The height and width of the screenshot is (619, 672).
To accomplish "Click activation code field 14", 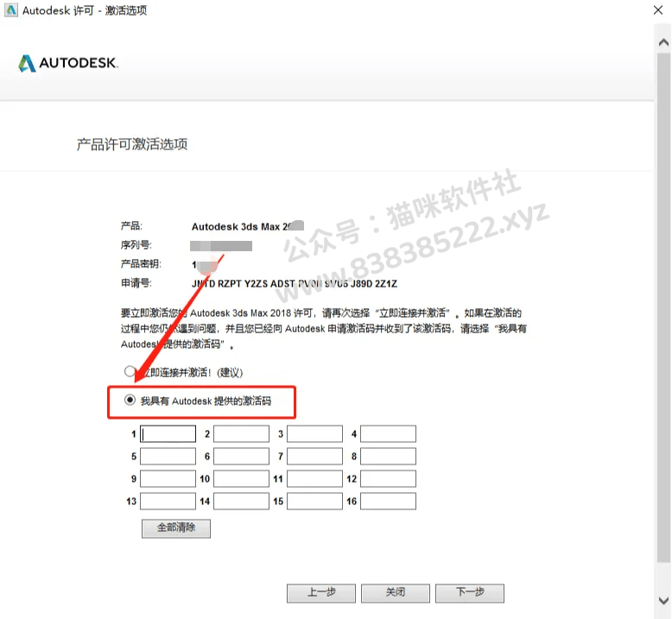I will [241, 502].
